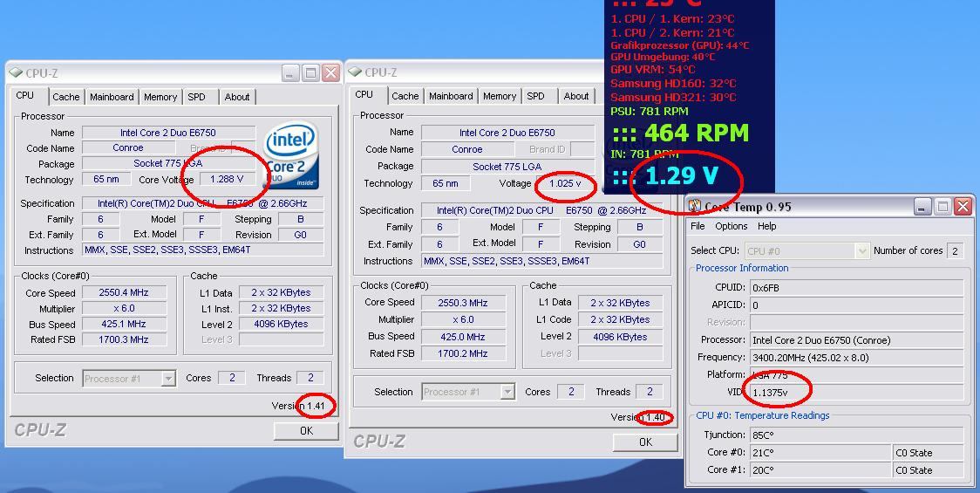Open Options menu in Core Temp
The image size is (980, 493).
click(x=732, y=226)
